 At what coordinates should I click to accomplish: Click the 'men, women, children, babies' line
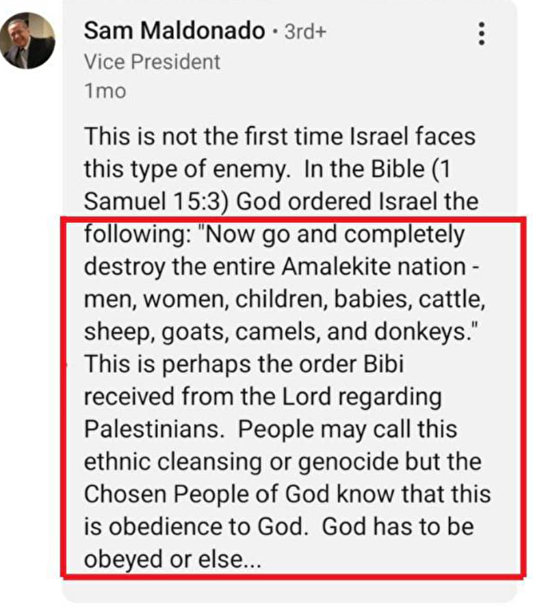[285, 300]
